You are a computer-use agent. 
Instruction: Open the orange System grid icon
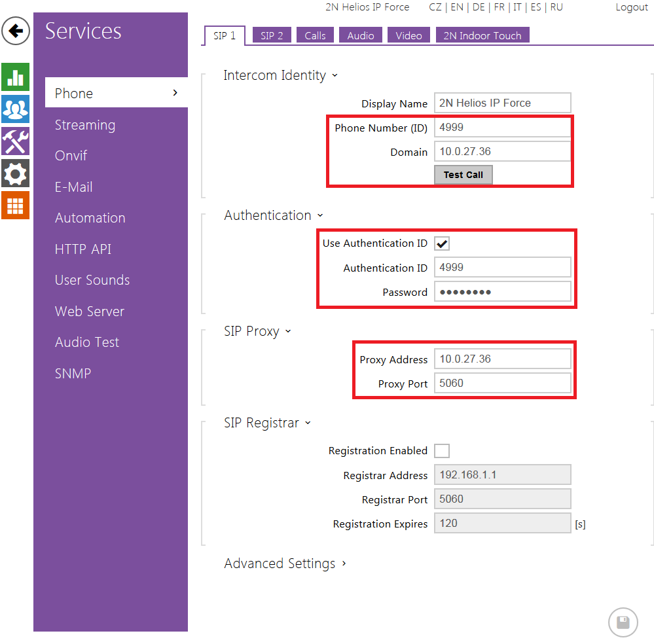tap(16, 206)
